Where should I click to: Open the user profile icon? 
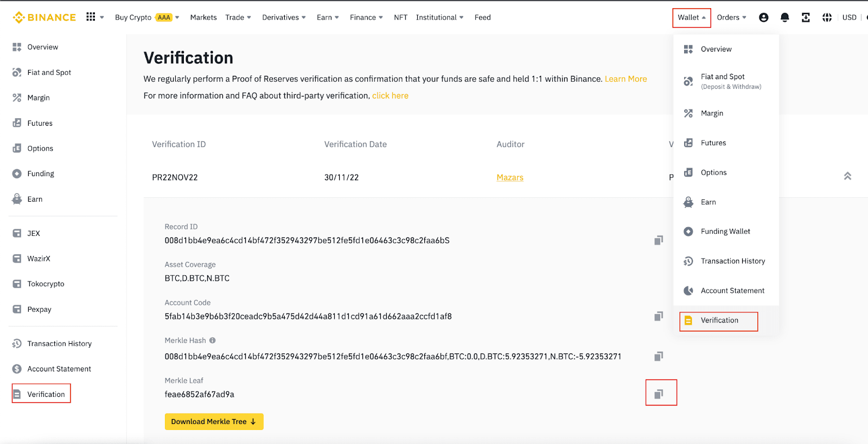coord(763,17)
